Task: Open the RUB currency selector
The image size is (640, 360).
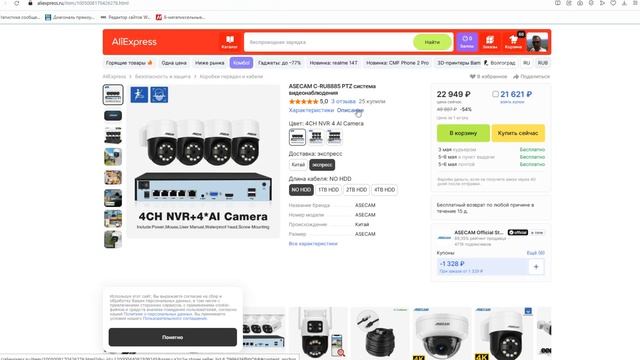Action: (542, 63)
